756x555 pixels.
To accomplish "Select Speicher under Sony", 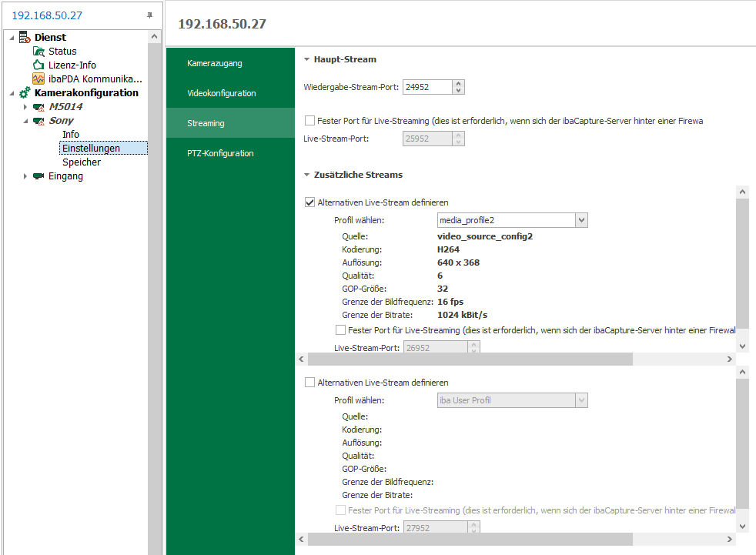I will point(82,162).
